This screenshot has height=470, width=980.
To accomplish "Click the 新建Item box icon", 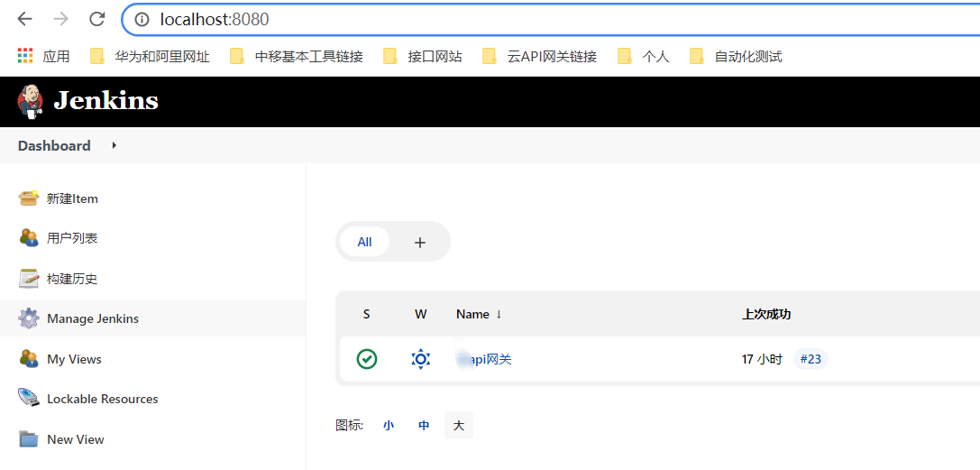I will tap(29, 198).
